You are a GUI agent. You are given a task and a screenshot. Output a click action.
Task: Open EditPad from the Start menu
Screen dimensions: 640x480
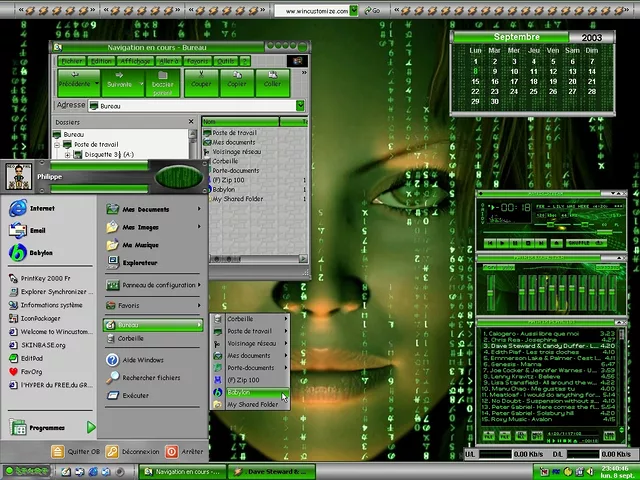pos(32,357)
